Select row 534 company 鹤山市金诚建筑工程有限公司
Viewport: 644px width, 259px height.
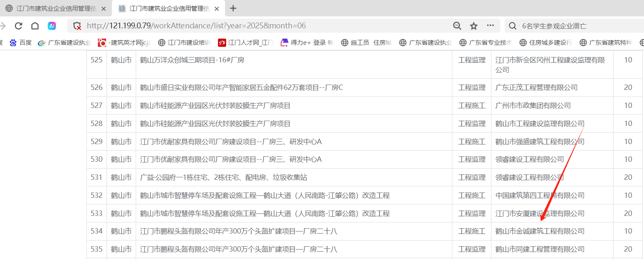(x=540, y=231)
